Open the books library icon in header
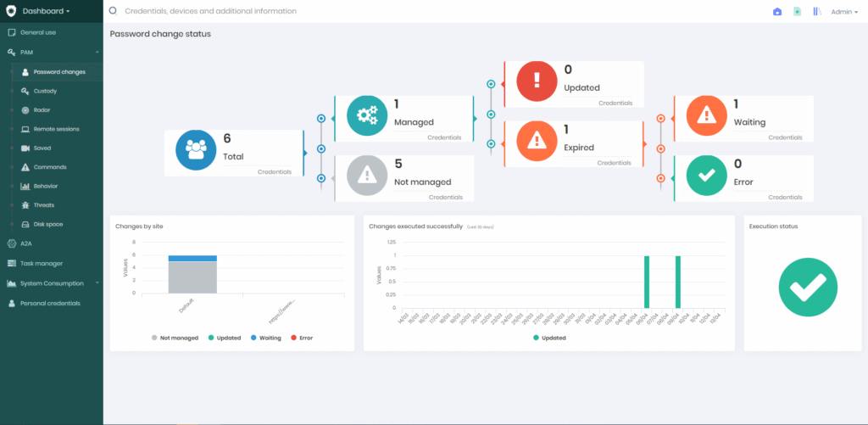 [x=817, y=12]
